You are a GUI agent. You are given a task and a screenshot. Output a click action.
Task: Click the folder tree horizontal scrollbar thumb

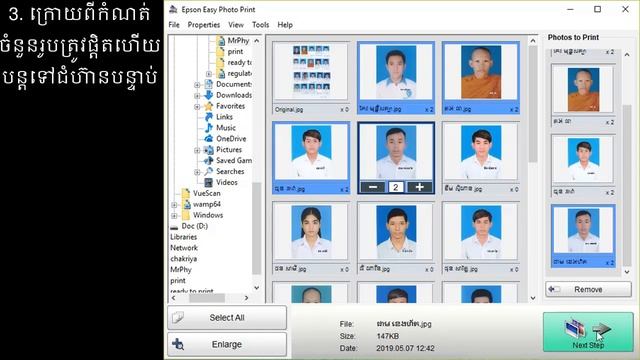[207, 298]
